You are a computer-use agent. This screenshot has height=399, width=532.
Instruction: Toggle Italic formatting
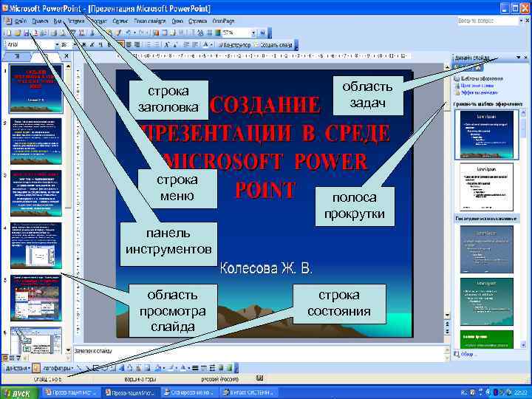coord(92,45)
